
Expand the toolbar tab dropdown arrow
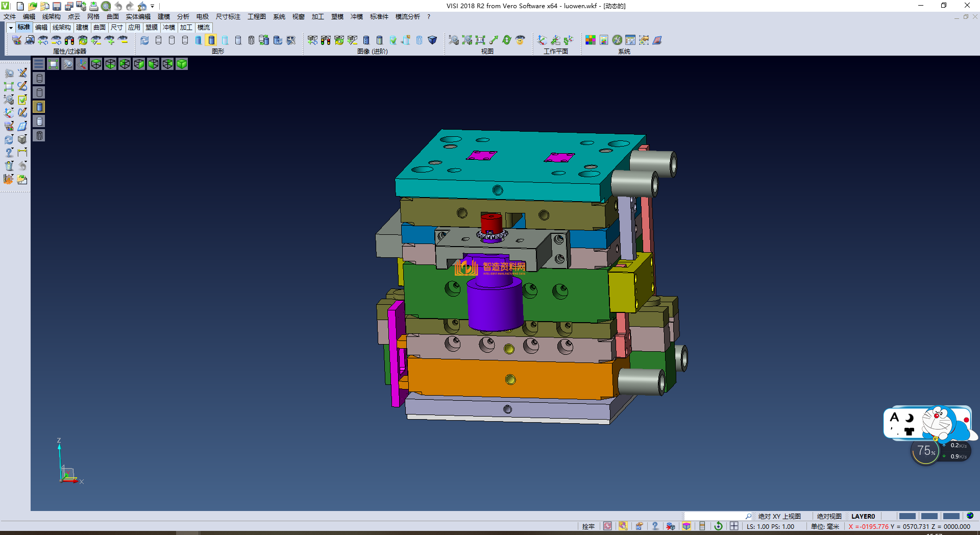click(x=10, y=28)
